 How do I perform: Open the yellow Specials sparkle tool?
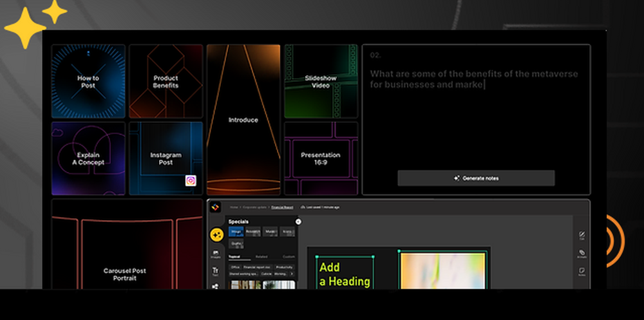[217, 235]
